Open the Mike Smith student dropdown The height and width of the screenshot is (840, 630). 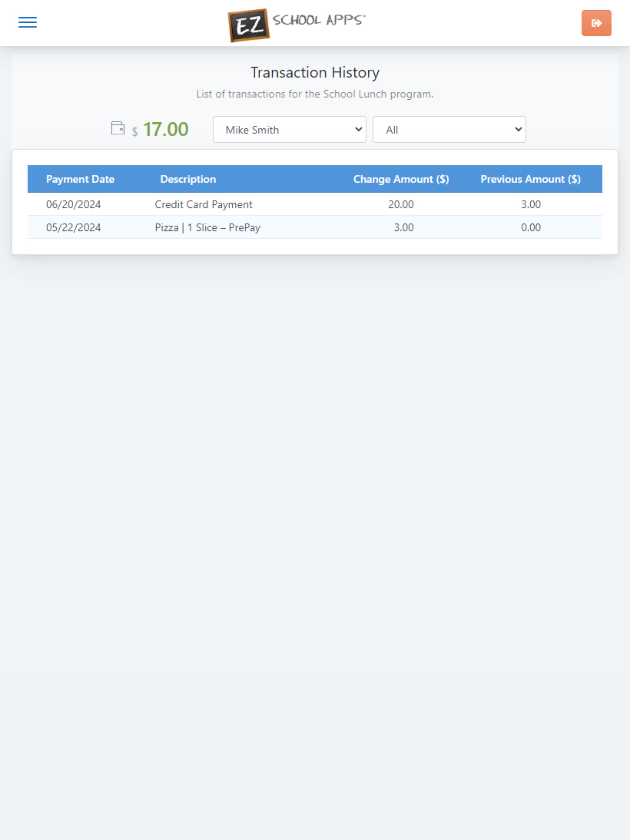click(289, 129)
